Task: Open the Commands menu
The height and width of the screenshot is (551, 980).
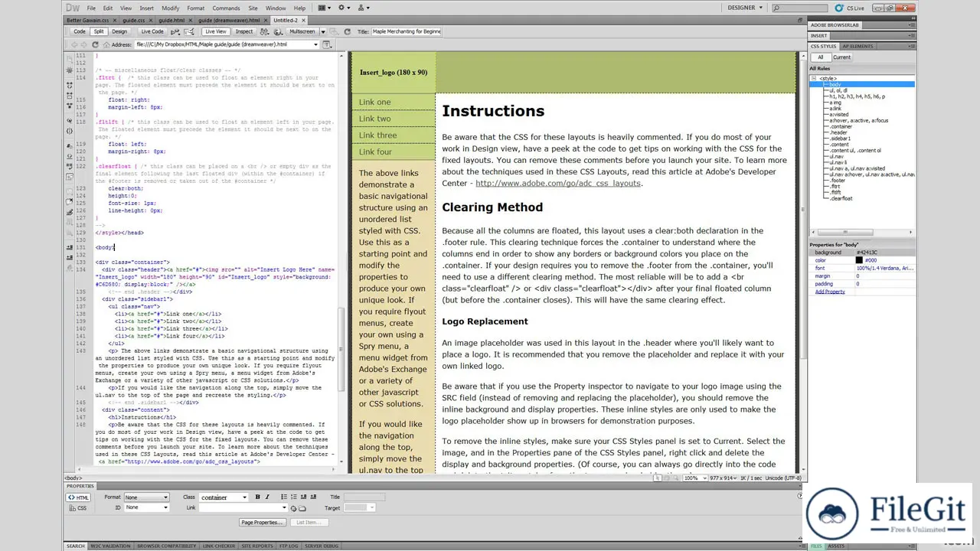Action: [x=226, y=8]
